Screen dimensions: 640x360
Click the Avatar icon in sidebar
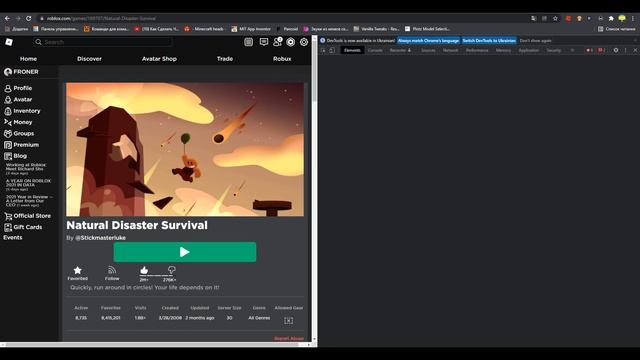(x=8, y=100)
